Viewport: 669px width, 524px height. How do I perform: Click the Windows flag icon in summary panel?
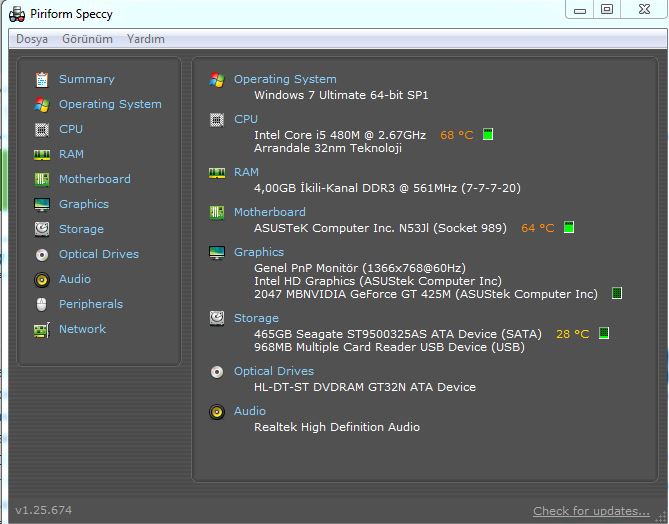point(217,79)
